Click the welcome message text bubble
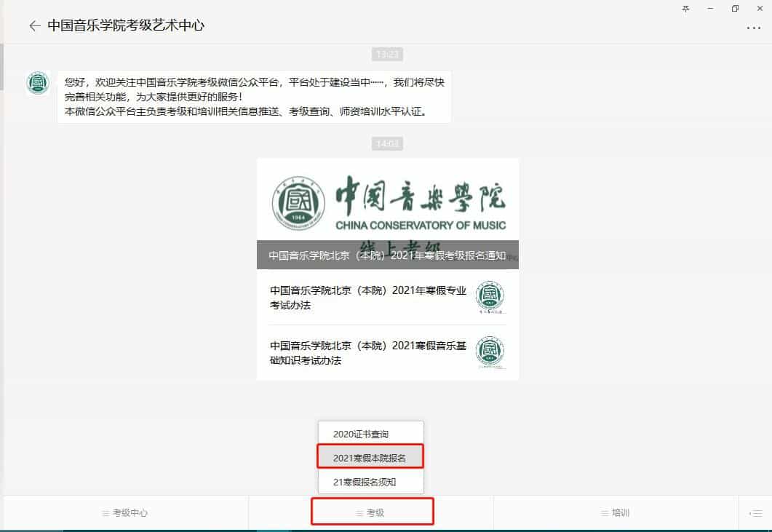 [254, 97]
